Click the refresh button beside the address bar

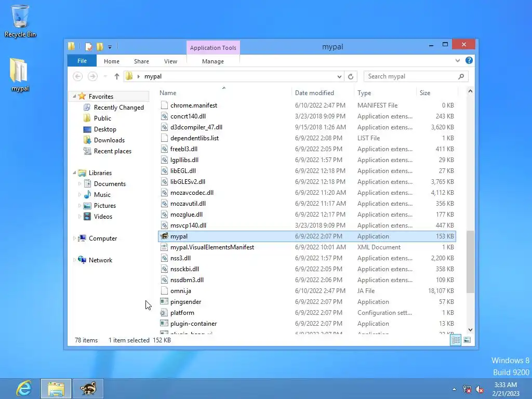[x=351, y=77]
